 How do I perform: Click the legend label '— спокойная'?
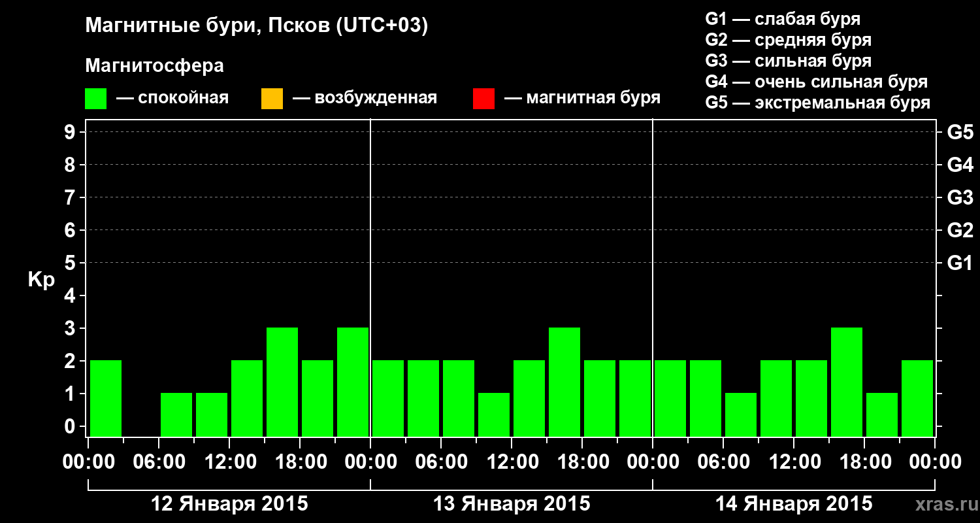(x=172, y=98)
